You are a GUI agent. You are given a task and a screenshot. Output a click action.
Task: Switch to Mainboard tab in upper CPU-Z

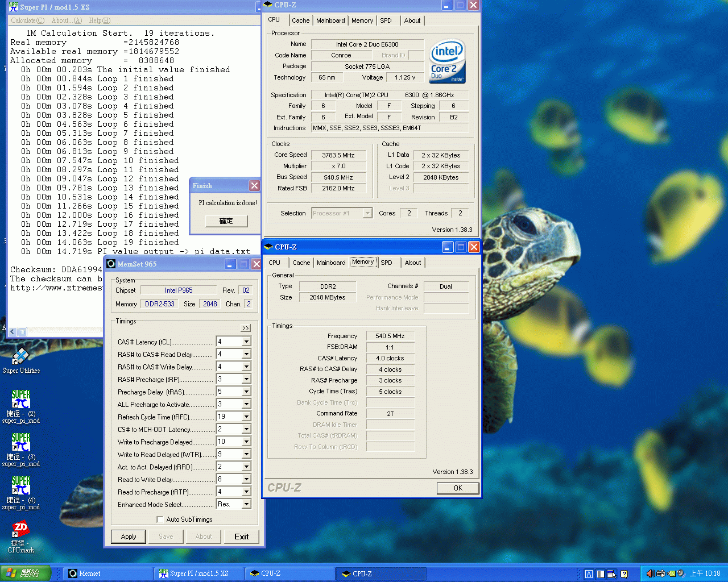(330, 20)
